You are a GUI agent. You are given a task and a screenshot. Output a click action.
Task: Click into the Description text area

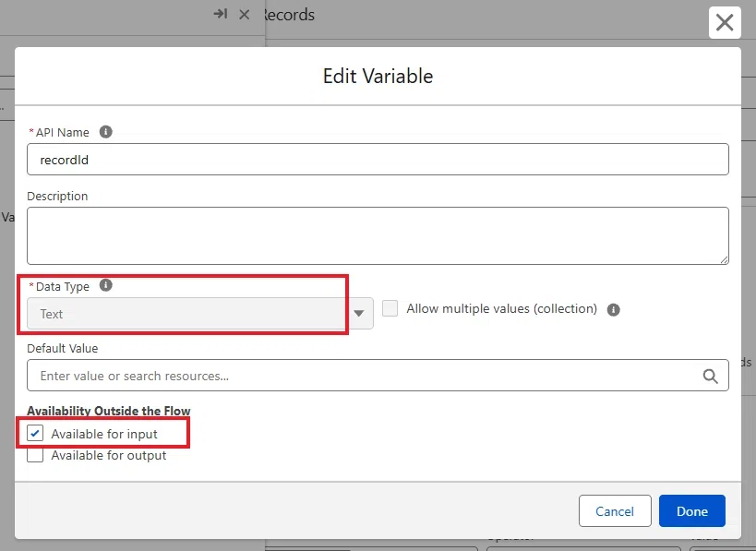point(378,235)
